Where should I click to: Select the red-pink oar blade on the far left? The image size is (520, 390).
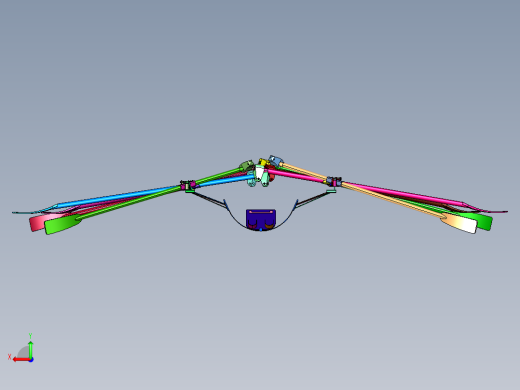click(37, 223)
